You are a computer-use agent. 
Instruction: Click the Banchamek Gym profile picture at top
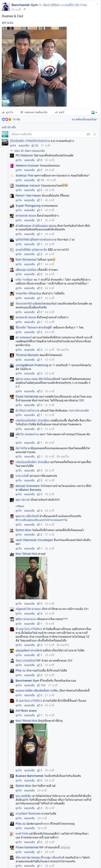point(6,7)
